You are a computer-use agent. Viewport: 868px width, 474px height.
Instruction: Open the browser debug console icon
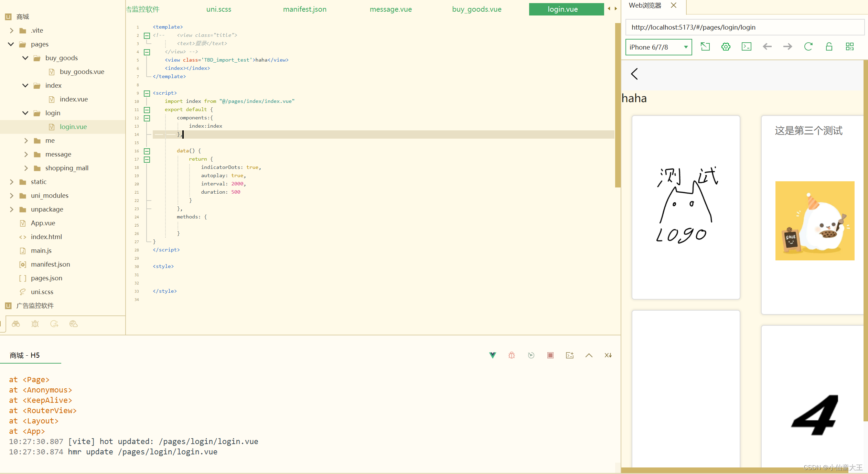(747, 47)
